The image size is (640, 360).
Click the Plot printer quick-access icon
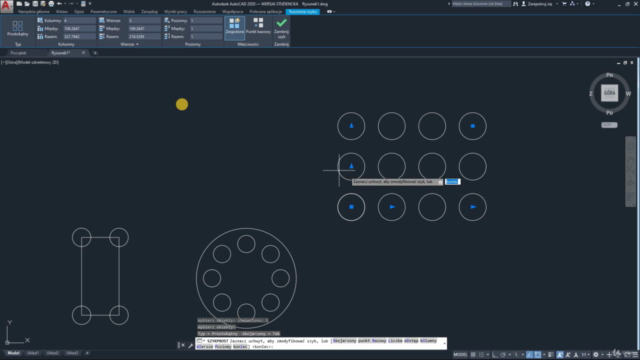coord(51,4)
